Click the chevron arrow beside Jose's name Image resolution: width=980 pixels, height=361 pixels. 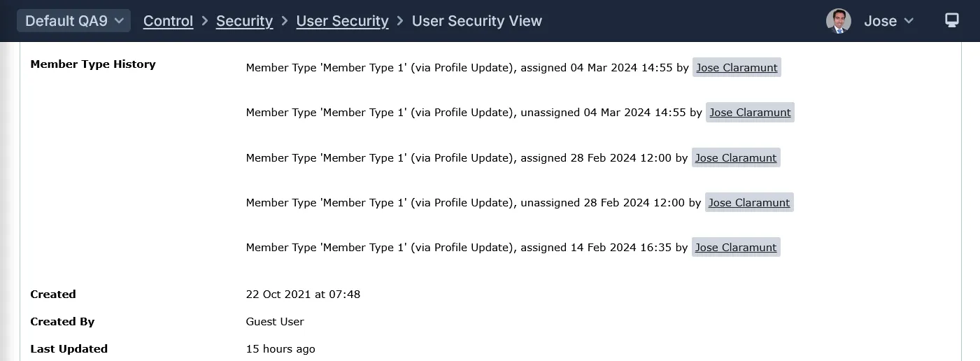[909, 21]
